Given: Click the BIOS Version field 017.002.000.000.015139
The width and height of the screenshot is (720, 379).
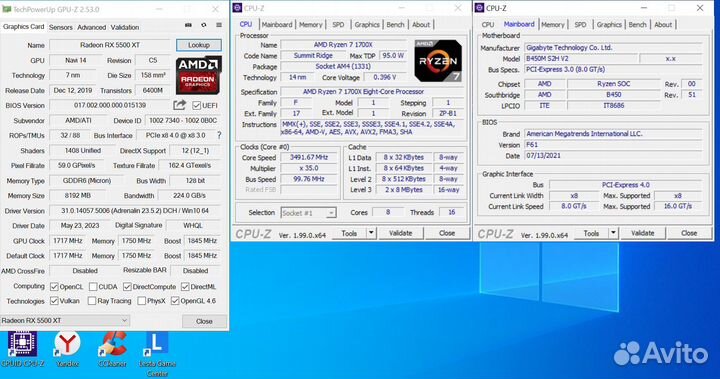Looking at the screenshot, I should point(110,105).
